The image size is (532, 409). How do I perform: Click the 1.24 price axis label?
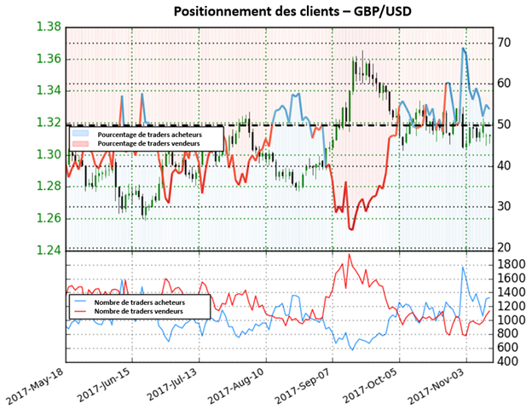click(49, 251)
